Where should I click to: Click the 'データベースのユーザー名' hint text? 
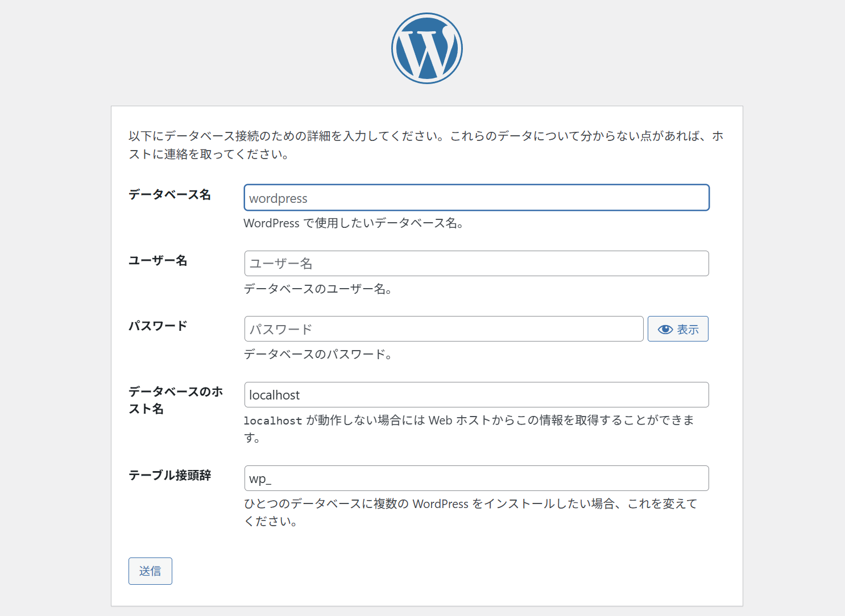(317, 289)
